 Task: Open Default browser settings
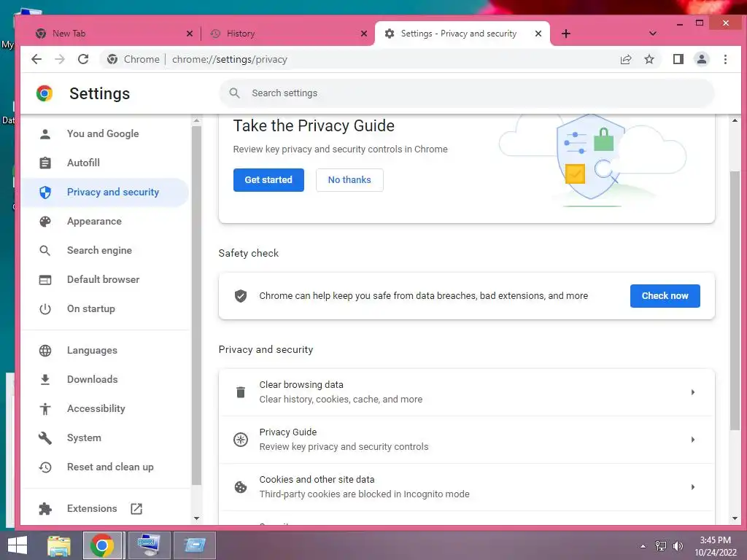(x=104, y=279)
